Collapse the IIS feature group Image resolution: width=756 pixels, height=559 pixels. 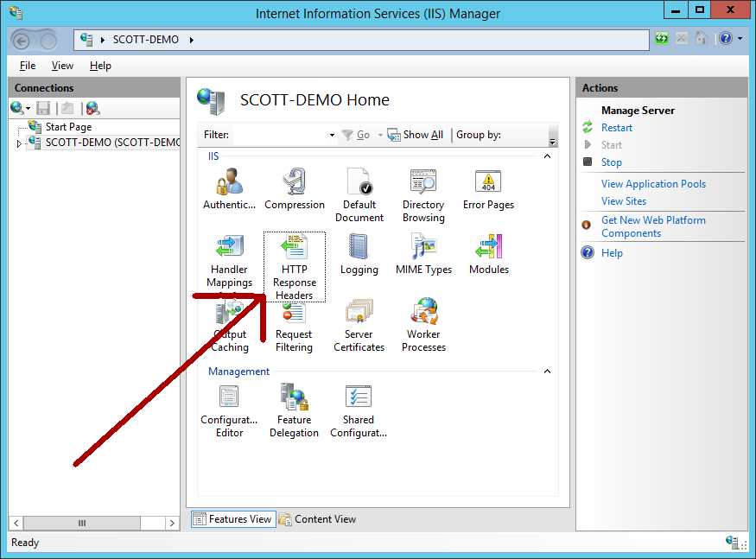tap(547, 156)
